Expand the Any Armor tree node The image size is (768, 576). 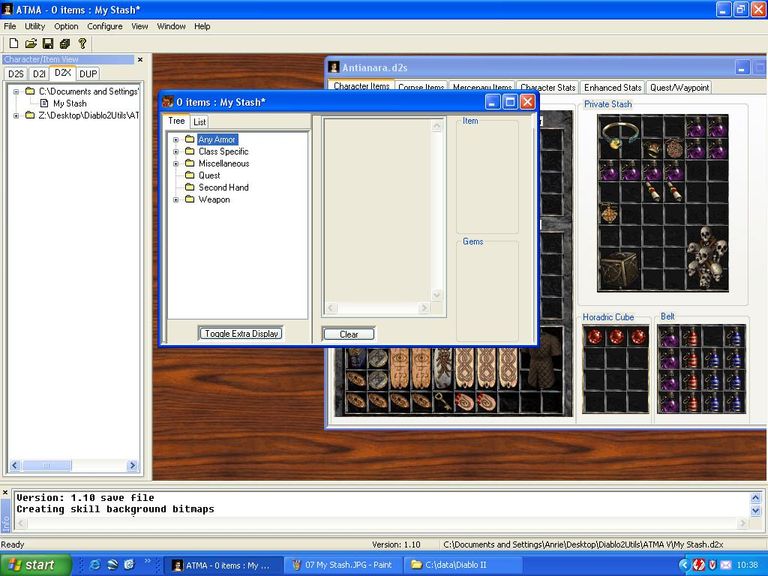point(176,140)
